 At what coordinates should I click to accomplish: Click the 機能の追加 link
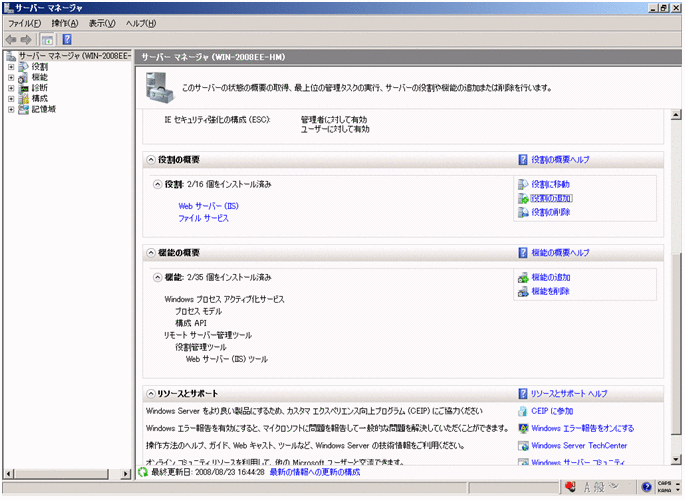click(x=551, y=278)
